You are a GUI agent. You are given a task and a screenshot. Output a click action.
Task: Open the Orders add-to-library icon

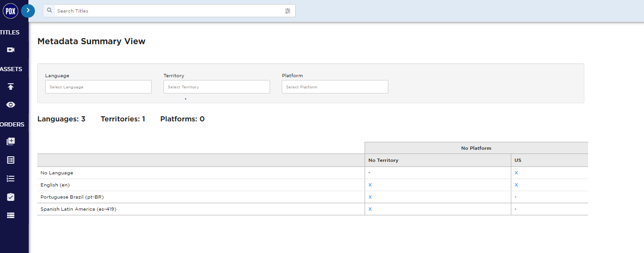coord(11,141)
